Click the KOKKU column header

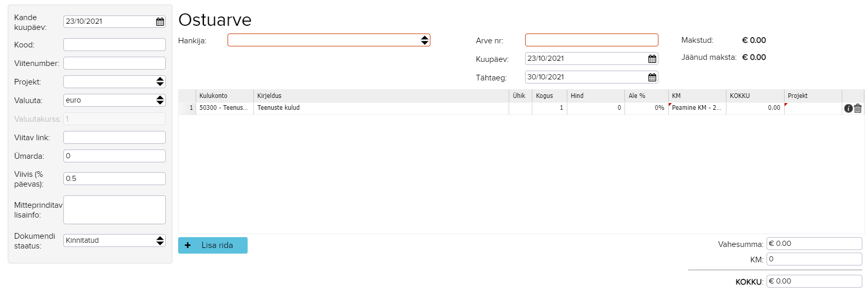[755, 96]
